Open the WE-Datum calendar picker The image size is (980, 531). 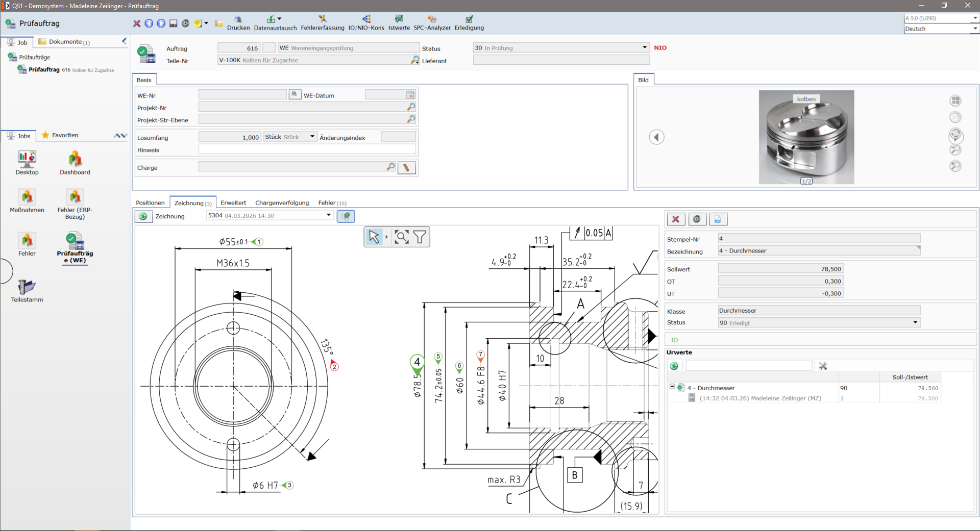click(410, 95)
